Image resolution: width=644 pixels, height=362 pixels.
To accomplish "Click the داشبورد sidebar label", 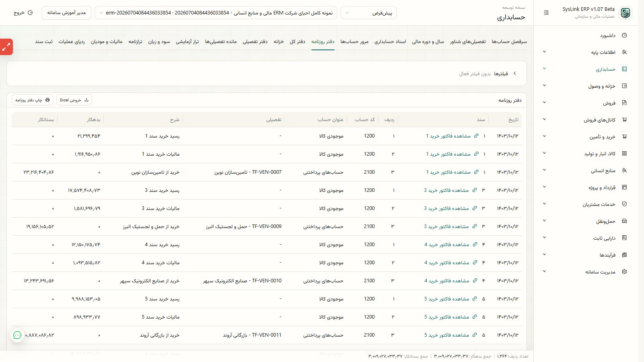I will [608, 35].
